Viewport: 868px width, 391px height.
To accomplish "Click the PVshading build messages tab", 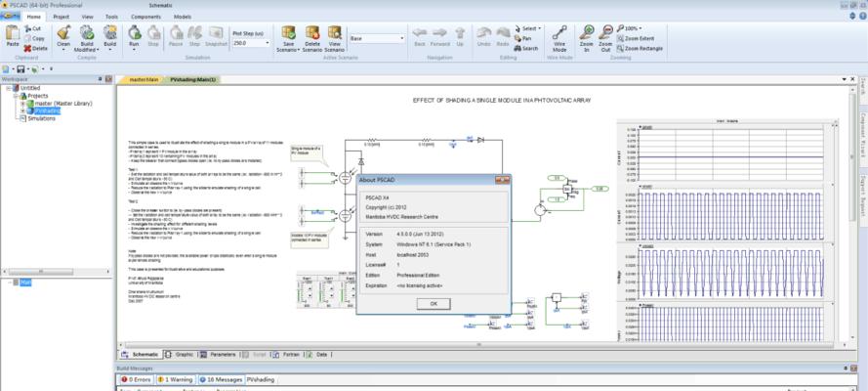I will tap(262, 380).
